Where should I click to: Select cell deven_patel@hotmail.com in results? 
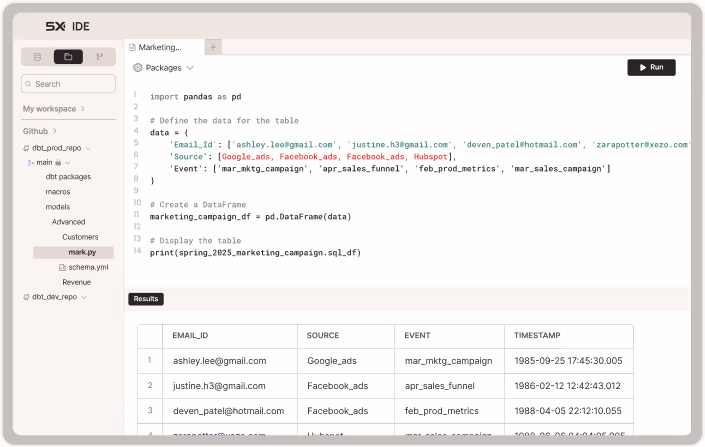tap(228, 411)
